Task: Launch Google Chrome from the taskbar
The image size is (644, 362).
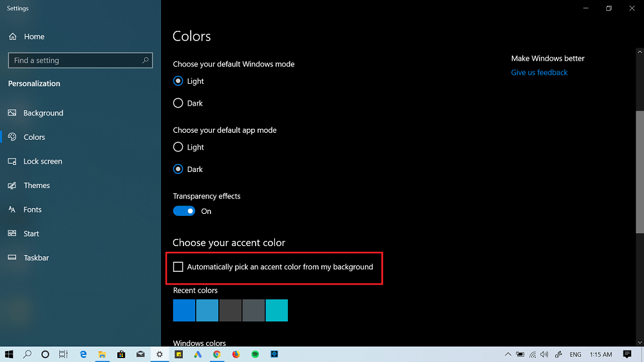Action: coord(217,354)
